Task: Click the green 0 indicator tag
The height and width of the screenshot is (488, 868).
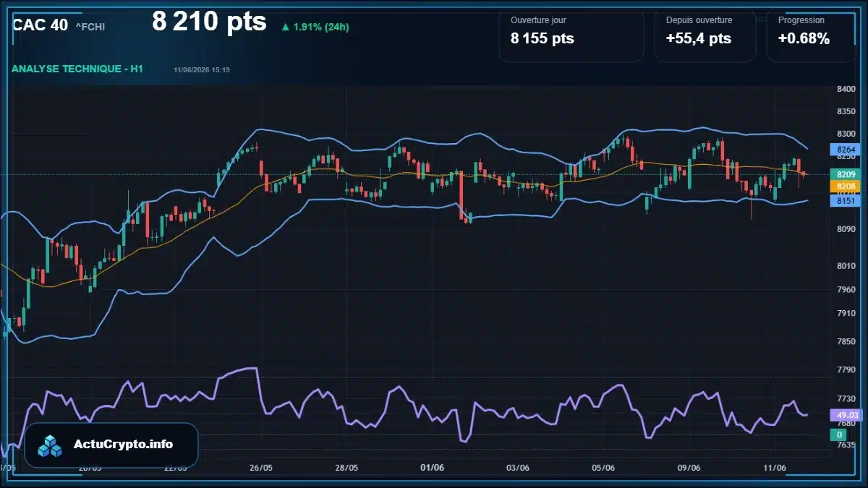Action: pyautogui.click(x=838, y=435)
